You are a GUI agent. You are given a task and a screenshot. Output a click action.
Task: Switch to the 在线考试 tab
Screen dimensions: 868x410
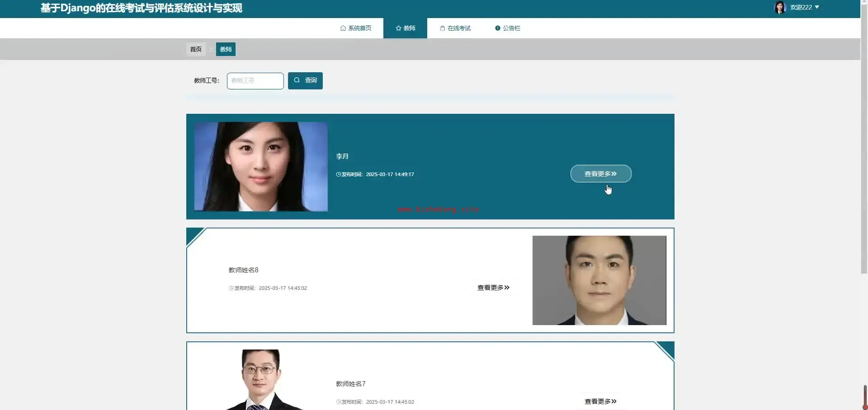[455, 28]
